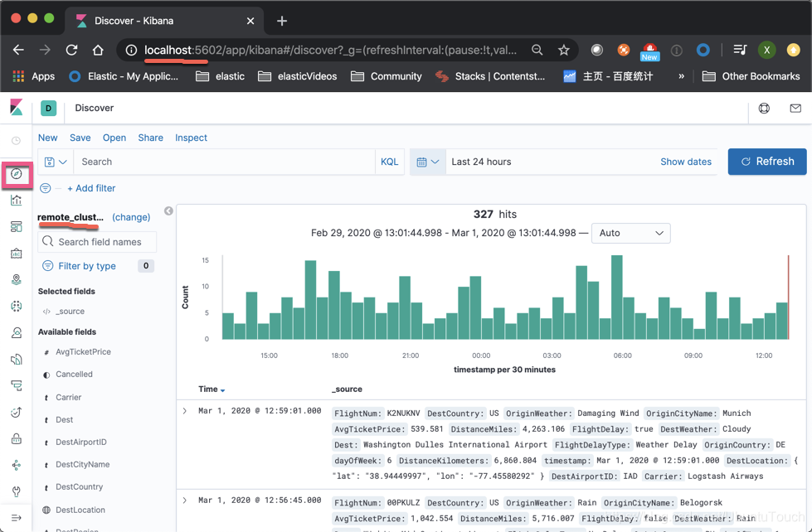This screenshot has width=812, height=532.
Task: Sort by Time column header
Action: point(212,389)
